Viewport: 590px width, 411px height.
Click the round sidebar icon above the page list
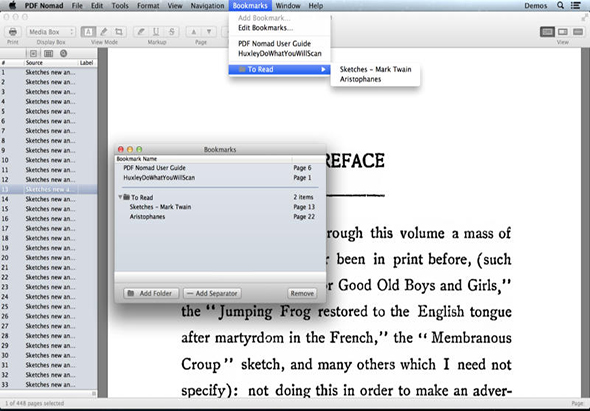coord(63,53)
